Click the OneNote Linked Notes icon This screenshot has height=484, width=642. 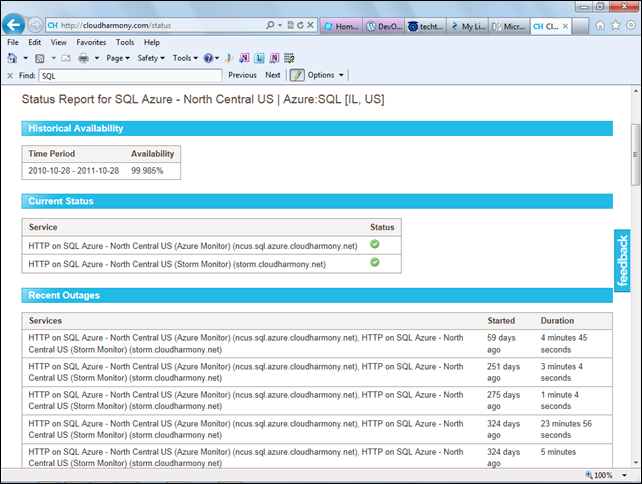point(274,58)
